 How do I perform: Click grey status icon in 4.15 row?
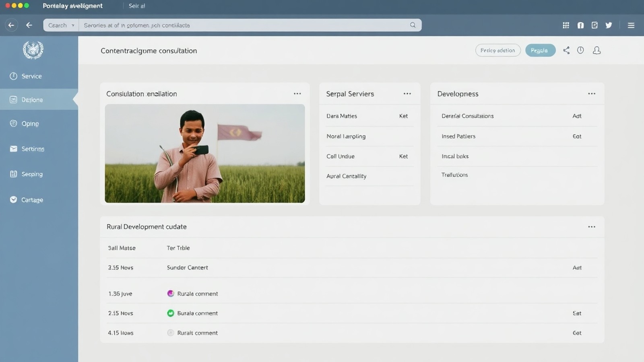171,333
